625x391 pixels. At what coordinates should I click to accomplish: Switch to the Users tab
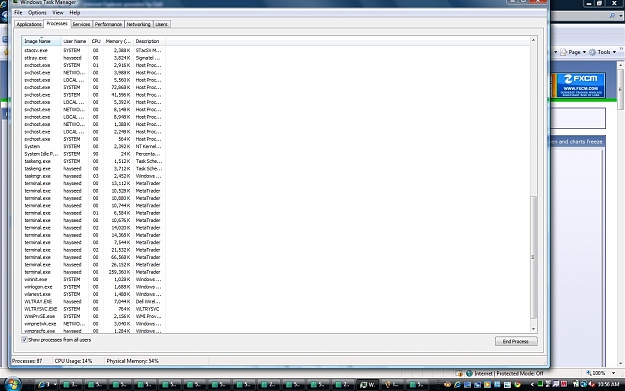point(161,24)
